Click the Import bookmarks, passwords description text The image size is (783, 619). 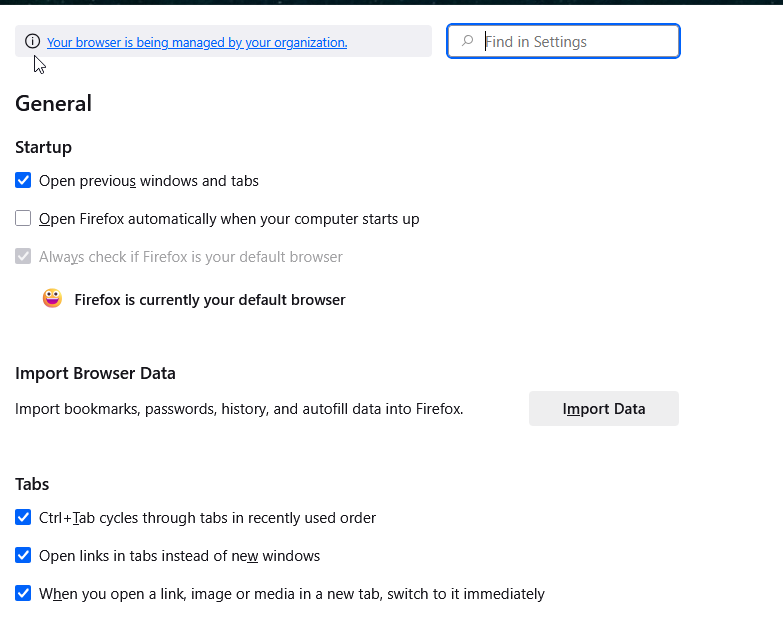(239, 408)
